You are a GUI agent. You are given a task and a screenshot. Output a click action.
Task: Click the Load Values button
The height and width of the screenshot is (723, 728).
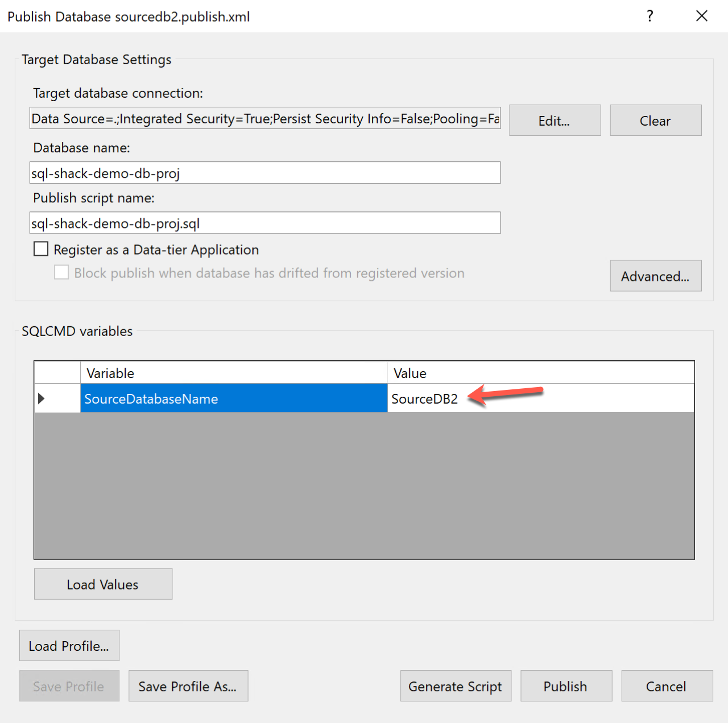click(103, 584)
